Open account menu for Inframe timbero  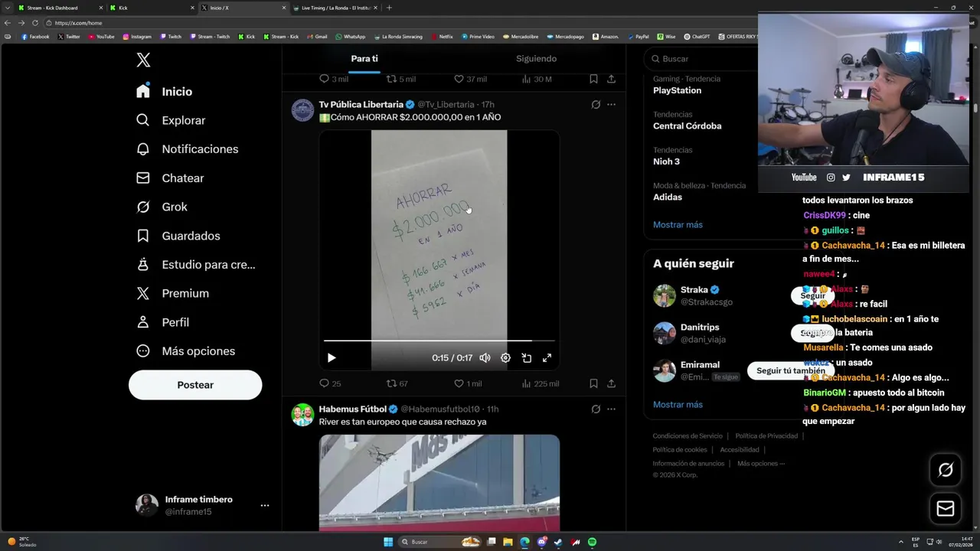pos(203,505)
